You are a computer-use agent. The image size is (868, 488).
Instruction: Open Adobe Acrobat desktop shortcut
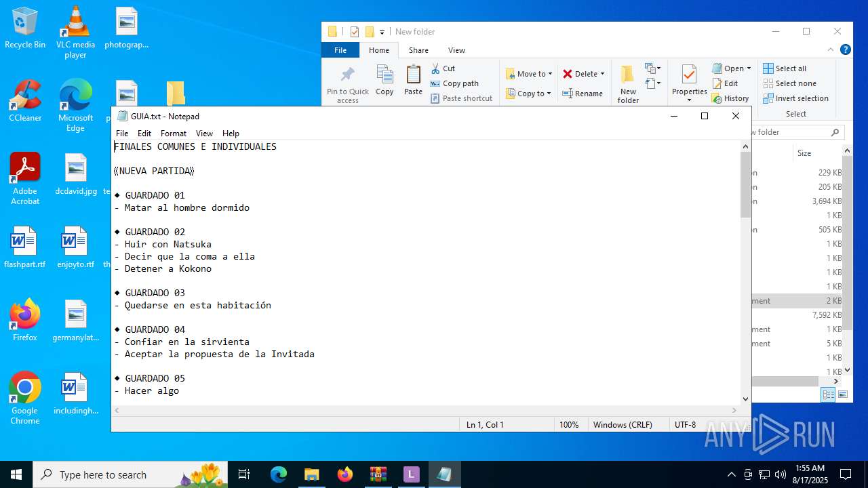(x=25, y=178)
